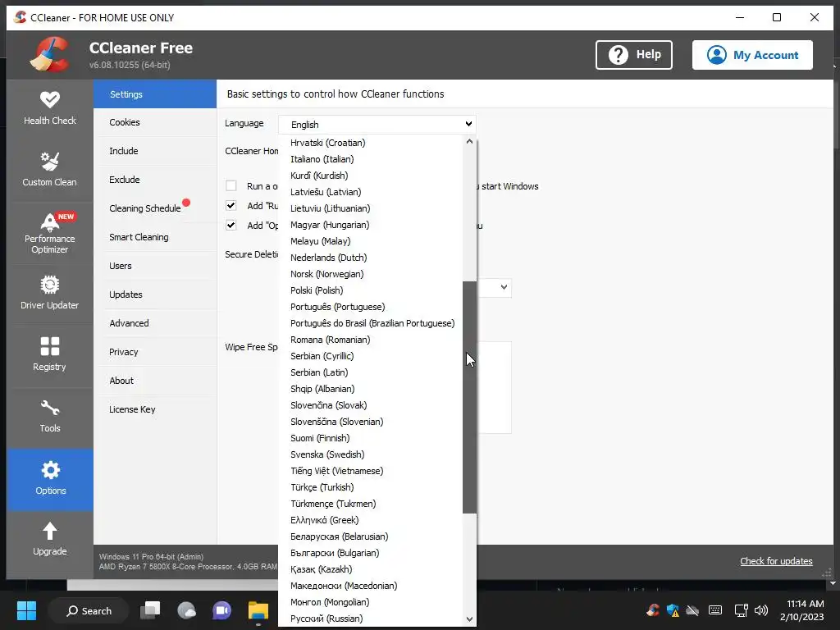The image size is (840, 630).
Task: Open Custom Clean from sidebar
Action: [x=50, y=171]
